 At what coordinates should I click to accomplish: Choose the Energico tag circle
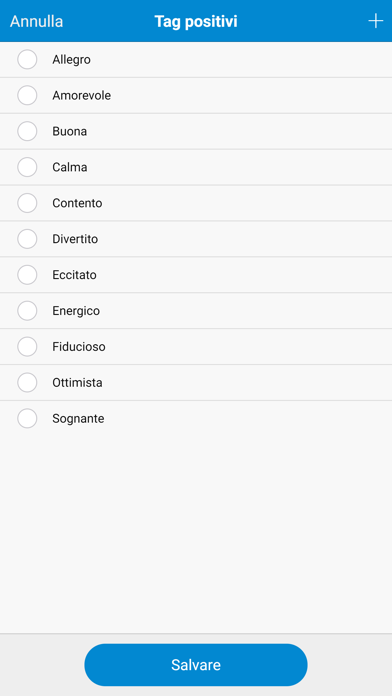click(x=27, y=311)
